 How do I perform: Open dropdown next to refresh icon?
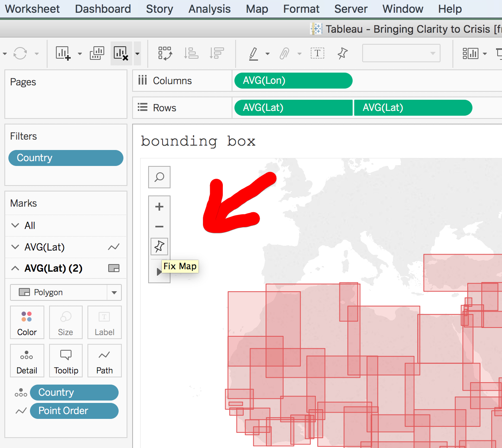click(x=36, y=53)
